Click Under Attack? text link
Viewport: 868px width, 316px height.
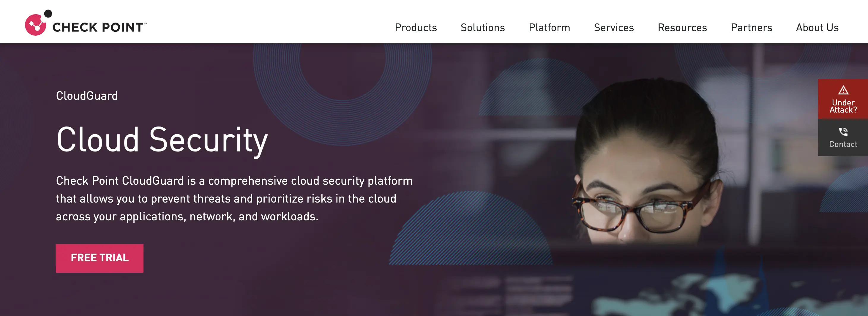(843, 106)
